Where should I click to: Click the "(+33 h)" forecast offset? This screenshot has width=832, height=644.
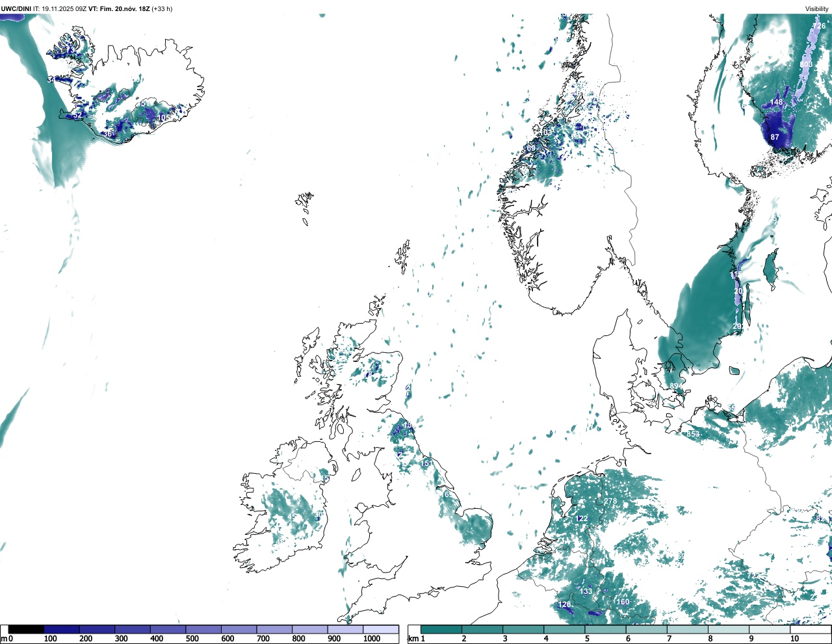(x=162, y=9)
